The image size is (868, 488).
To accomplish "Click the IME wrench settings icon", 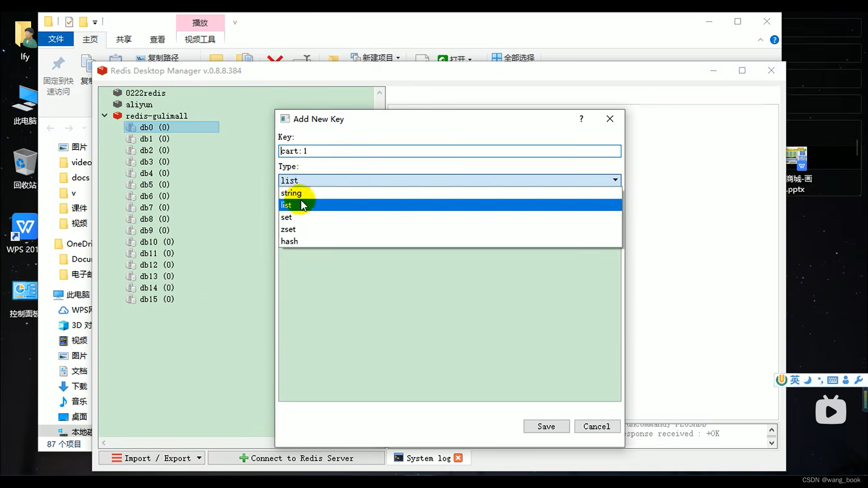I will pyautogui.click(x=859, y=380).
